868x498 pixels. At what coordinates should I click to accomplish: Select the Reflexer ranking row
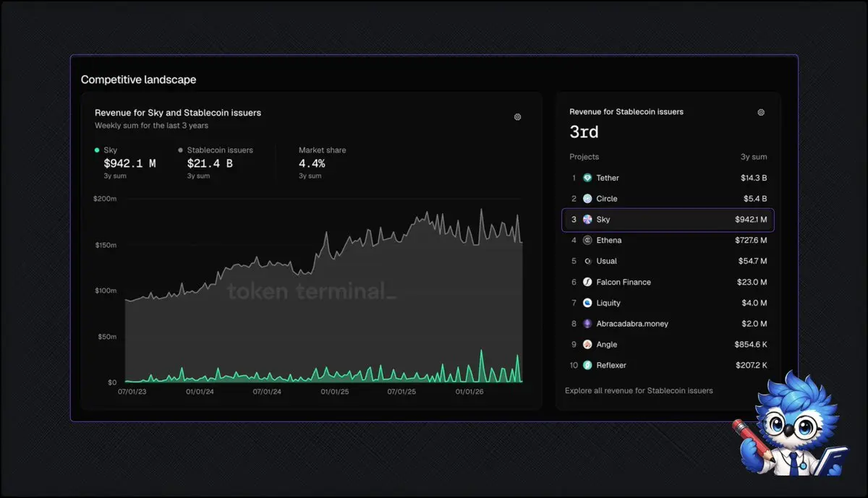668,365
